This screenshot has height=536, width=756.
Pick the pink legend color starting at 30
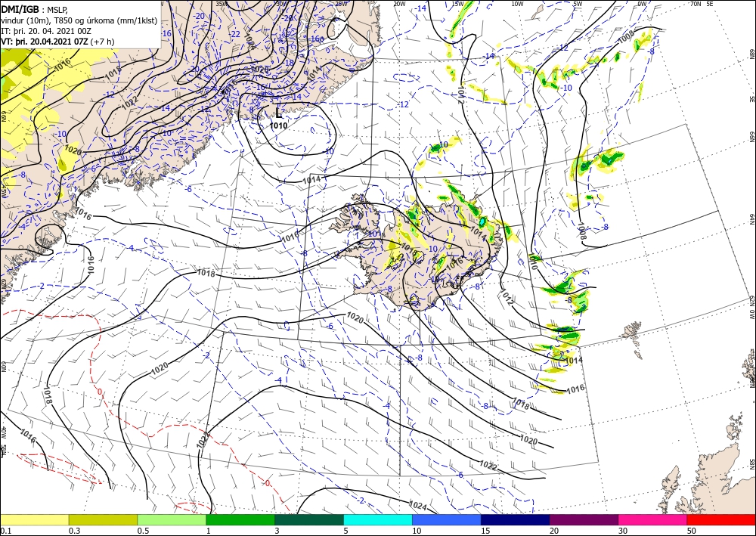(x=653, y=519)
